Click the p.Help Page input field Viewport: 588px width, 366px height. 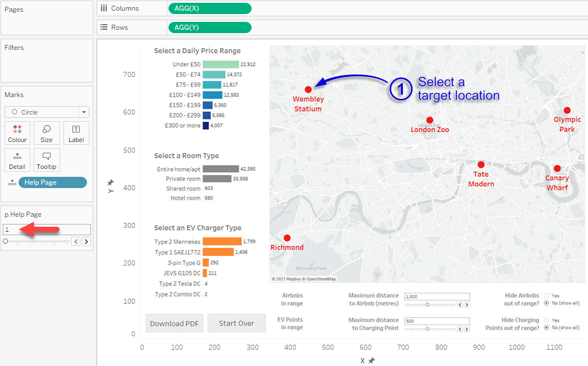click(x=47, y=230)
